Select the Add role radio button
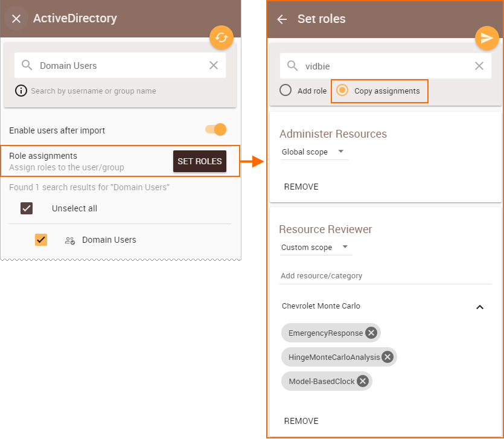 [x=285, y=91]
